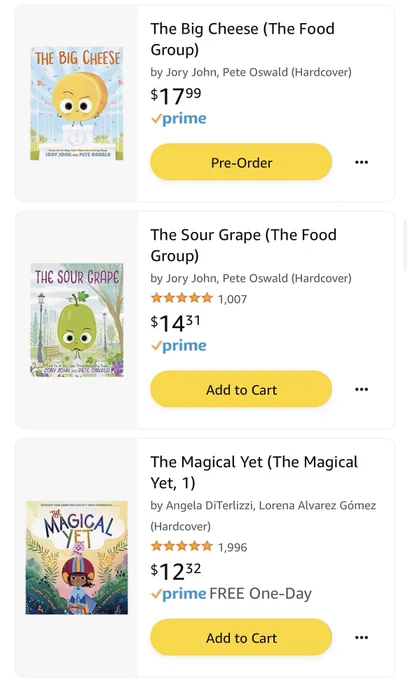Add The Magical Yet to cart
Viewport: 410px width, 680px height.
point(241,638)
